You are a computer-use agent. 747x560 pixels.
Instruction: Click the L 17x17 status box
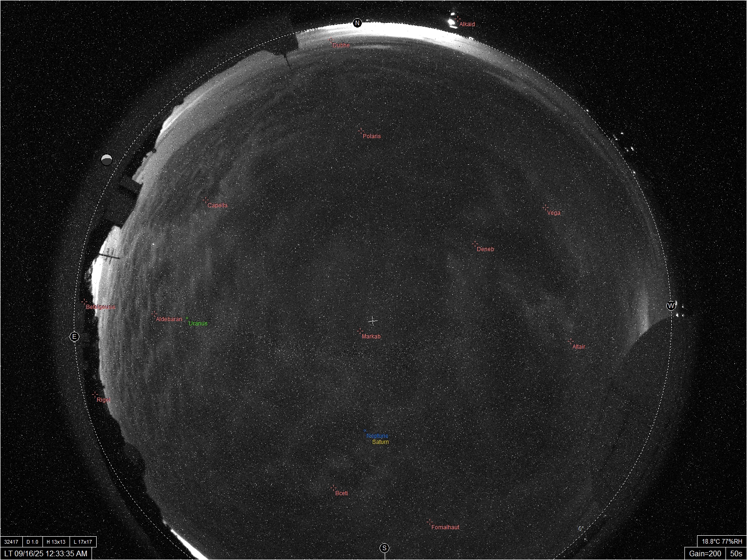pyautogui.click(x=83, y=542)
